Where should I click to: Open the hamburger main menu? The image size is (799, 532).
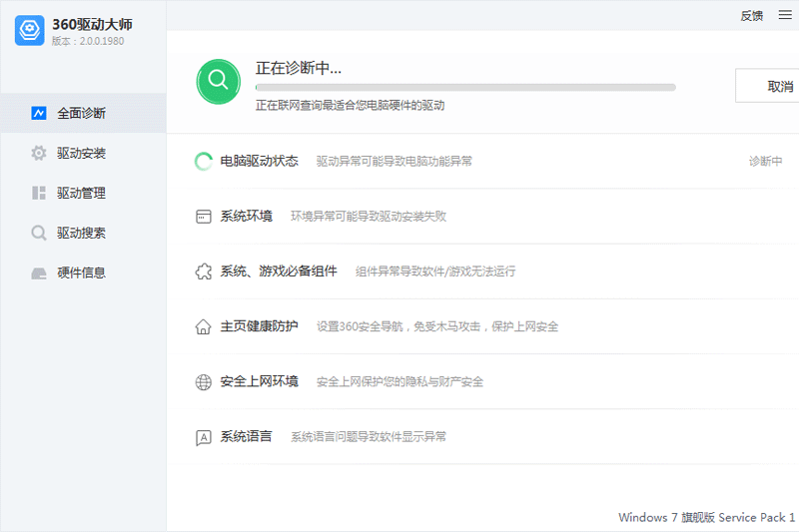pyautogui.click(x=784, y=15)
